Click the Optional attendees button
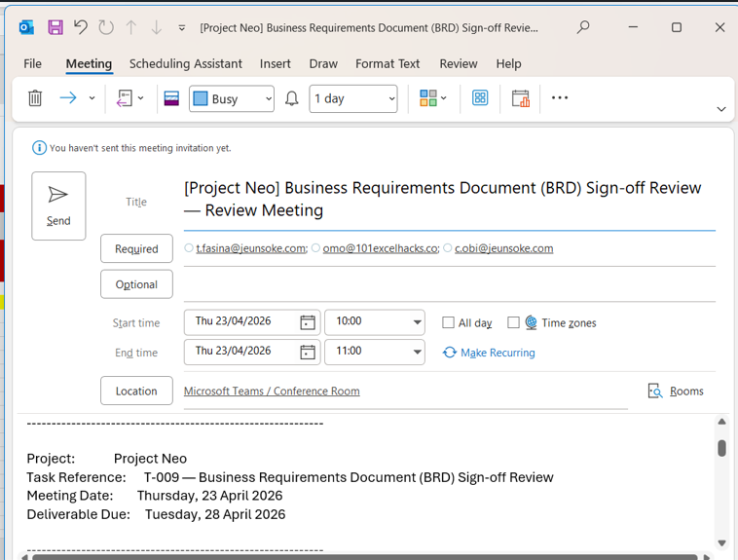 point(136,284)
